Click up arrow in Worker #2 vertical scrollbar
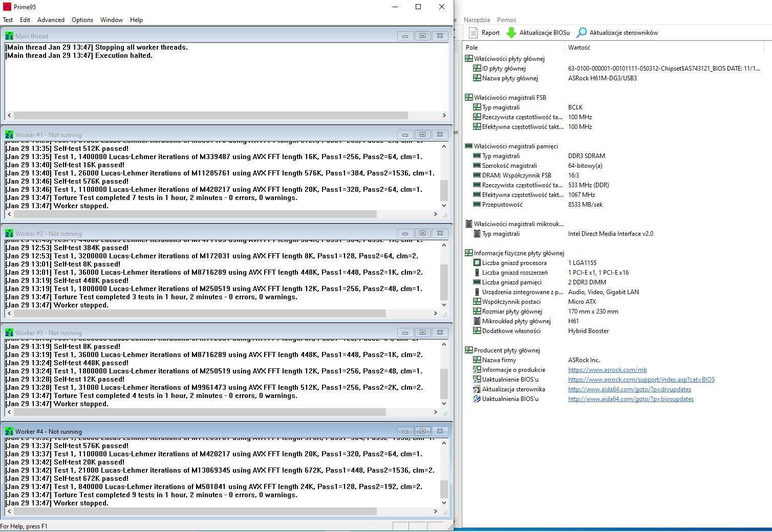This screenshot has height=532, width=772. tap(444, 246)
